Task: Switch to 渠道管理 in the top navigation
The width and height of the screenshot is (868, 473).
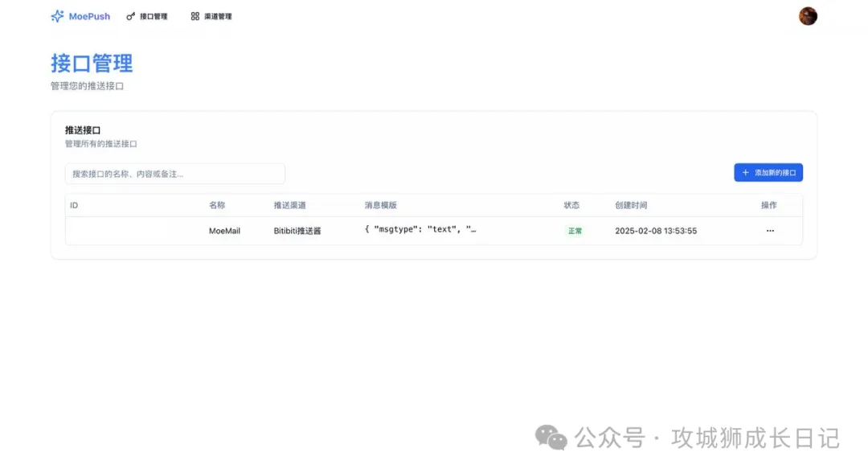Action: 218,16
